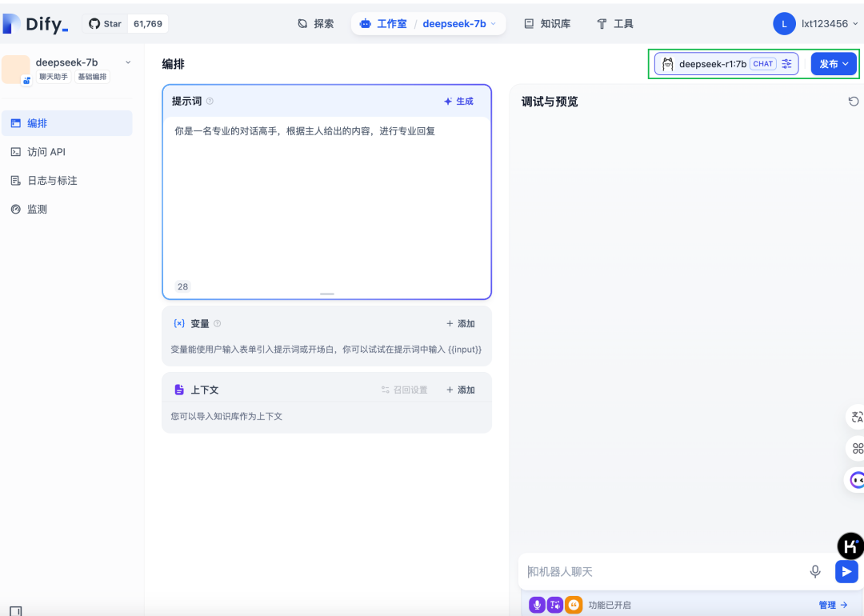Click the 基础编排 tag
Viewport: 864px width, 616px height.
[x=92, y=77]
